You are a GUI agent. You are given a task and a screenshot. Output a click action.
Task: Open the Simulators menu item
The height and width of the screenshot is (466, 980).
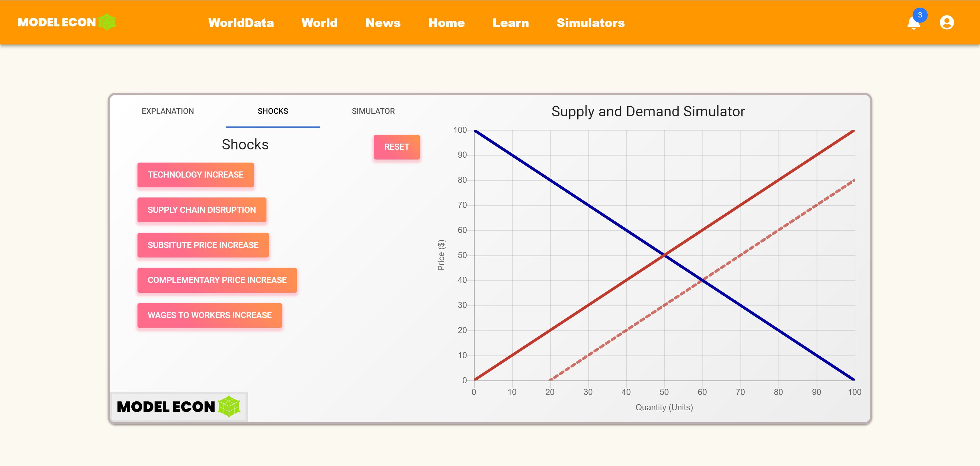tap(590, 23)
